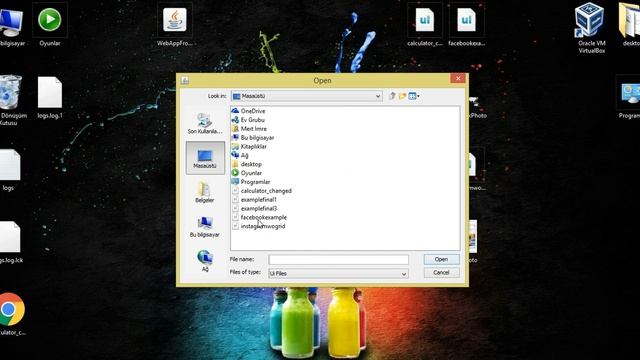
Task: Select the desktop folder in file list
Action: pos(247,164)
